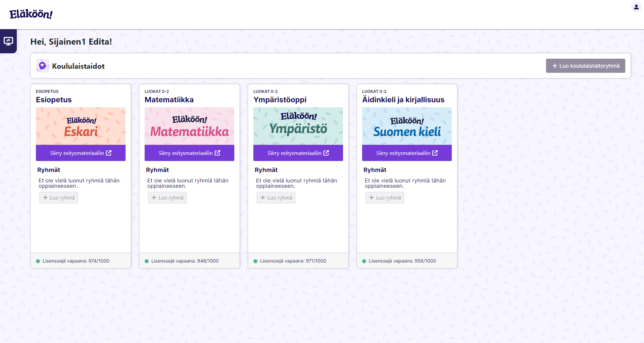Viewport: 644px width, 343px height.
Task: Click Ryhmät heading in Matematiikka card
Action: 157,170
